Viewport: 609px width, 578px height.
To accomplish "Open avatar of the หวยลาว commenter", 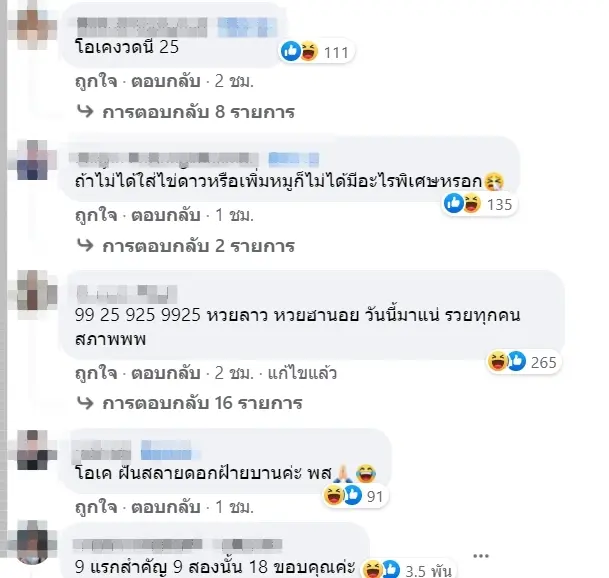I will [33, 293].
